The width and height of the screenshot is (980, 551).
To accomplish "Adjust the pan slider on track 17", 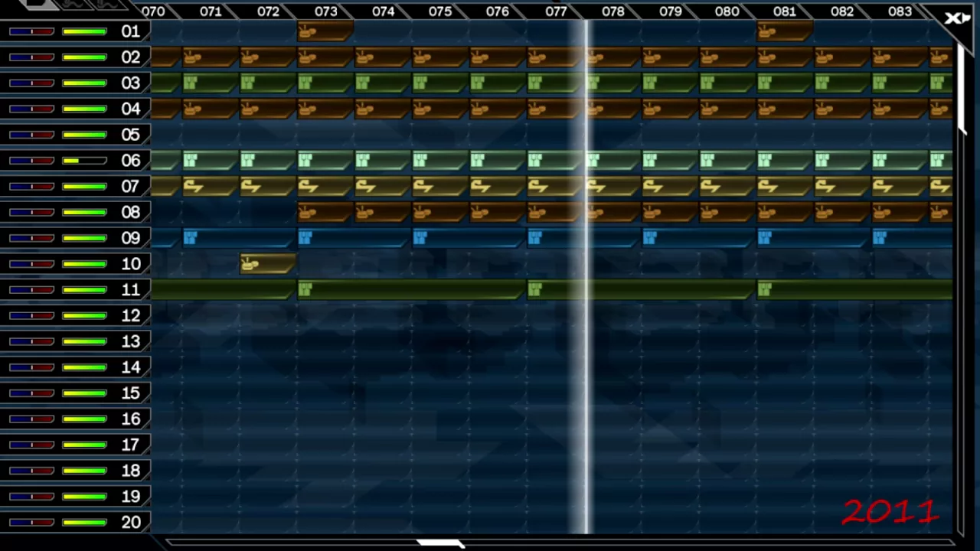I will 31,445.
